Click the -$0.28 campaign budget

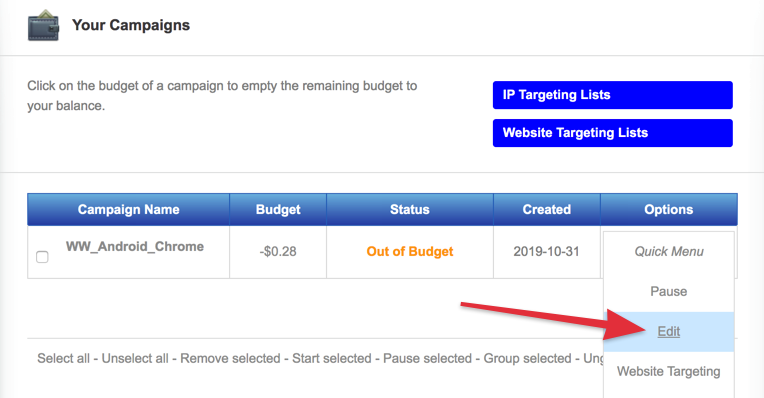point(278,251)
